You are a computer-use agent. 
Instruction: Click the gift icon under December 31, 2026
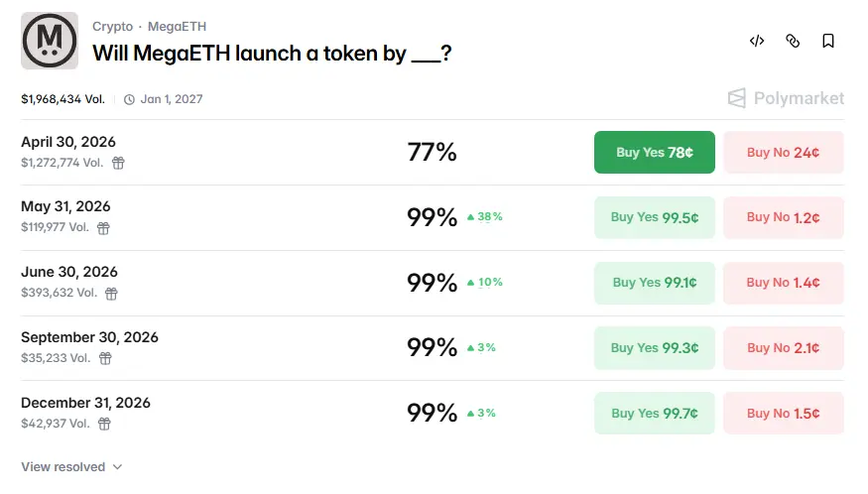(104, 425)
